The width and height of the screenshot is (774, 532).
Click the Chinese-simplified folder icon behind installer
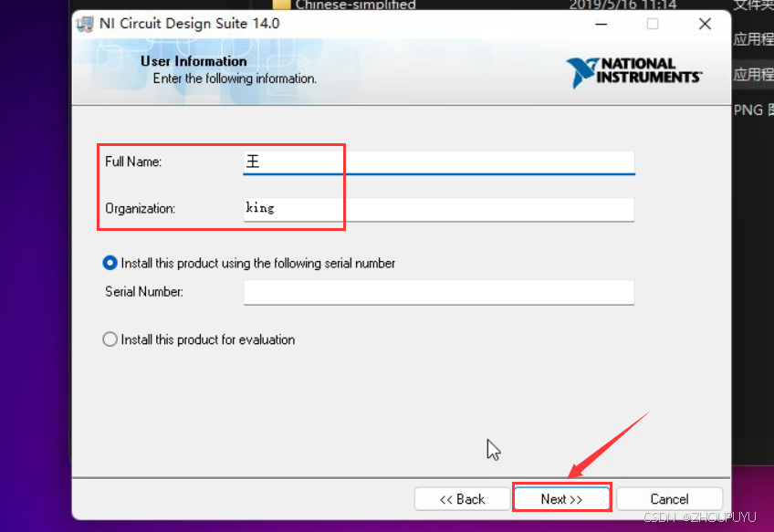coord(281,5)
